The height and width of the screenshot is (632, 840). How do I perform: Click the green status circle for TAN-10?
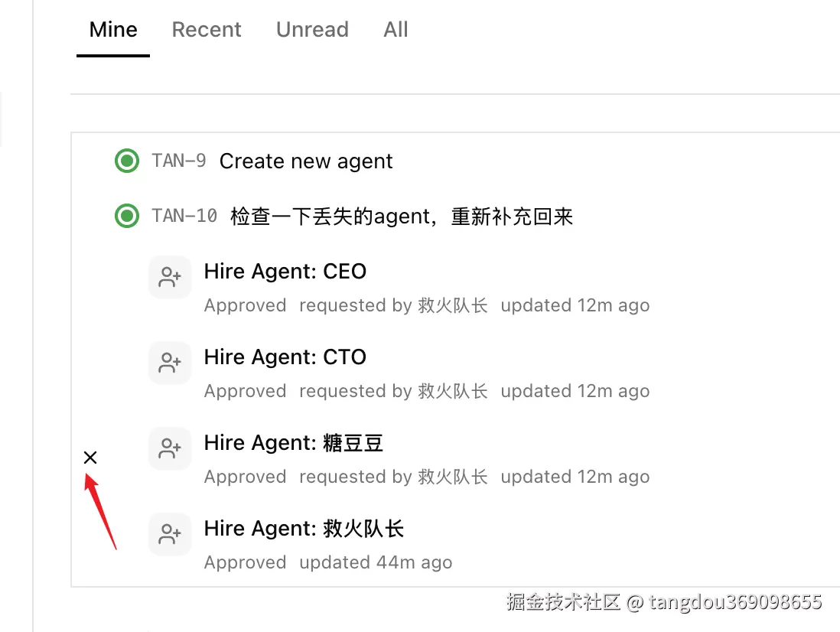pyautogui.click(x=127, y=217)
